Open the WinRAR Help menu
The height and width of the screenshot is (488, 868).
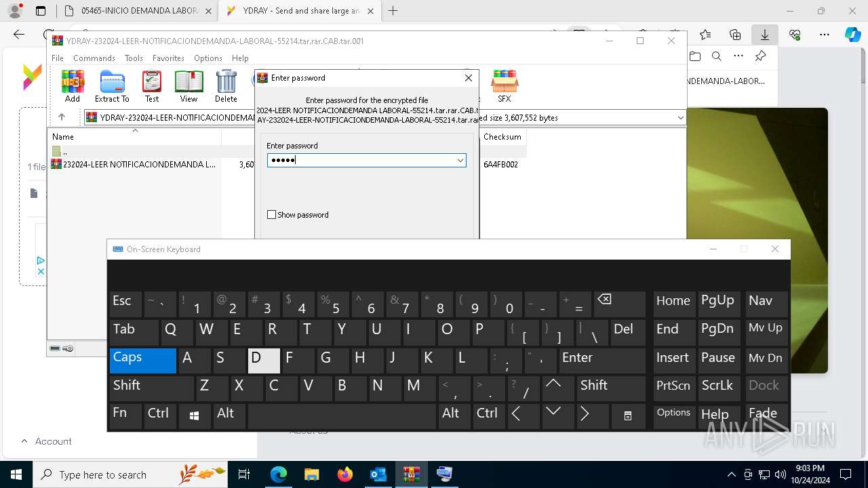240,58
